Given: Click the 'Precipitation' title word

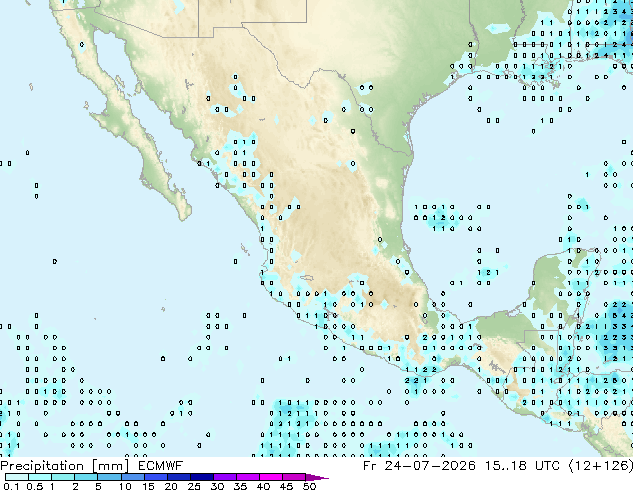Looking at the screenshot, I should pyautogui.click(x=42, y=466).
